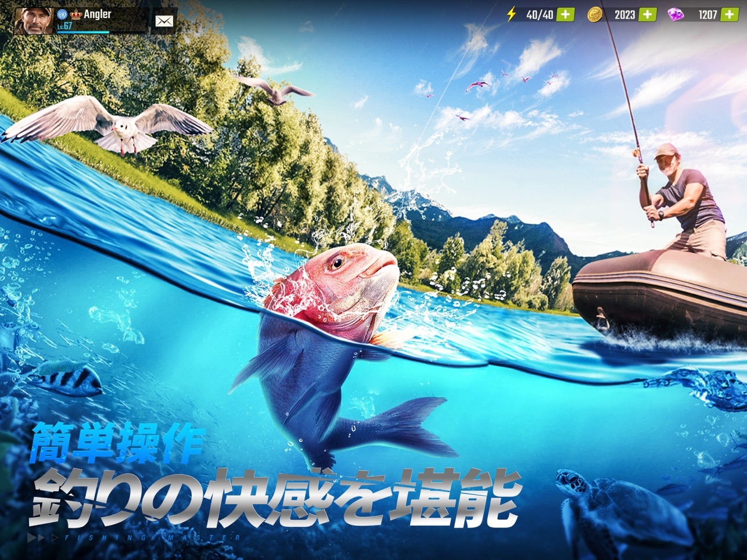Add energy with the plus button

click(565, 15)
